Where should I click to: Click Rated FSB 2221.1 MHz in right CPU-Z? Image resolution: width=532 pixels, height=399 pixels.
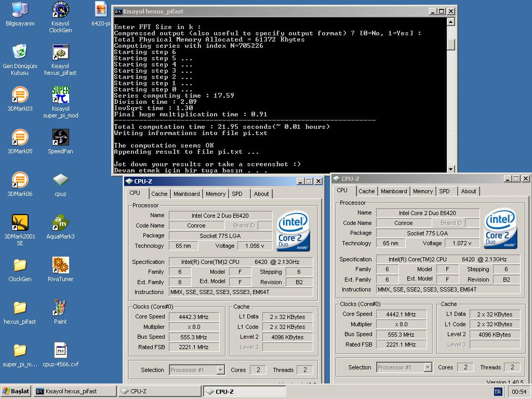401,344
